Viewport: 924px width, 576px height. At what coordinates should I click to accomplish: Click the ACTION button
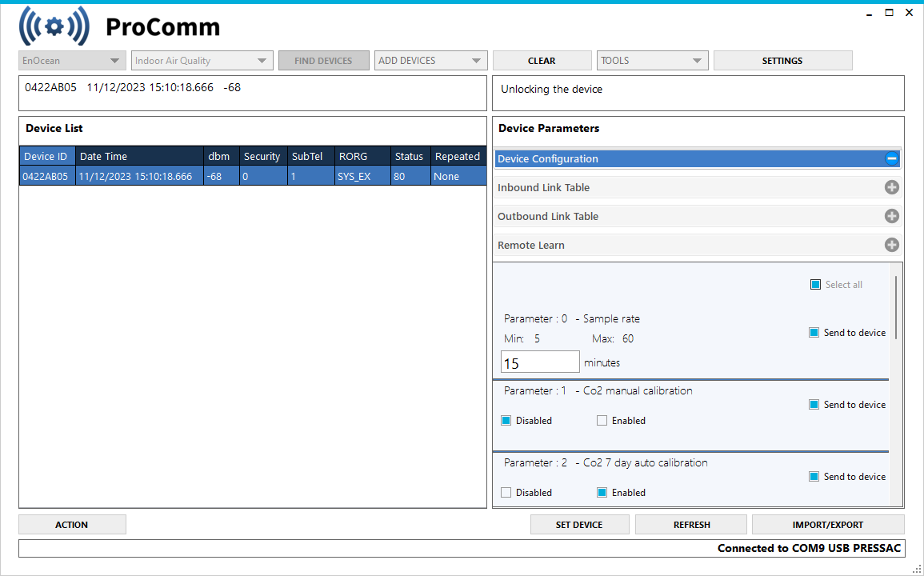point(72,524)
